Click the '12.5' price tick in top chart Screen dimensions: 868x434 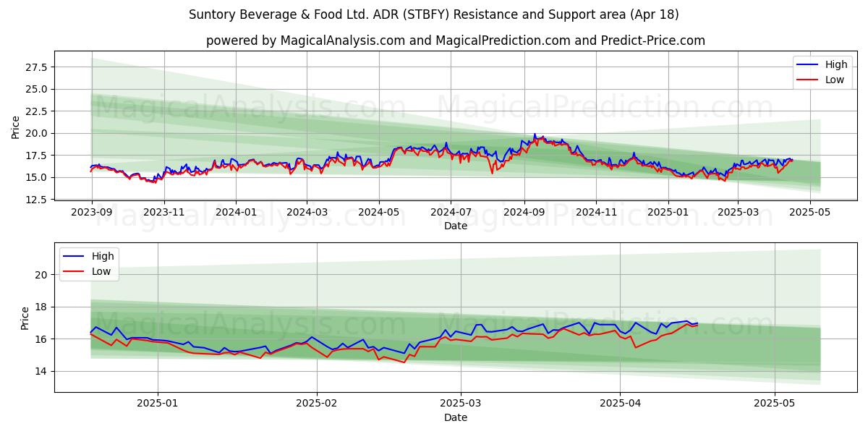38,200
